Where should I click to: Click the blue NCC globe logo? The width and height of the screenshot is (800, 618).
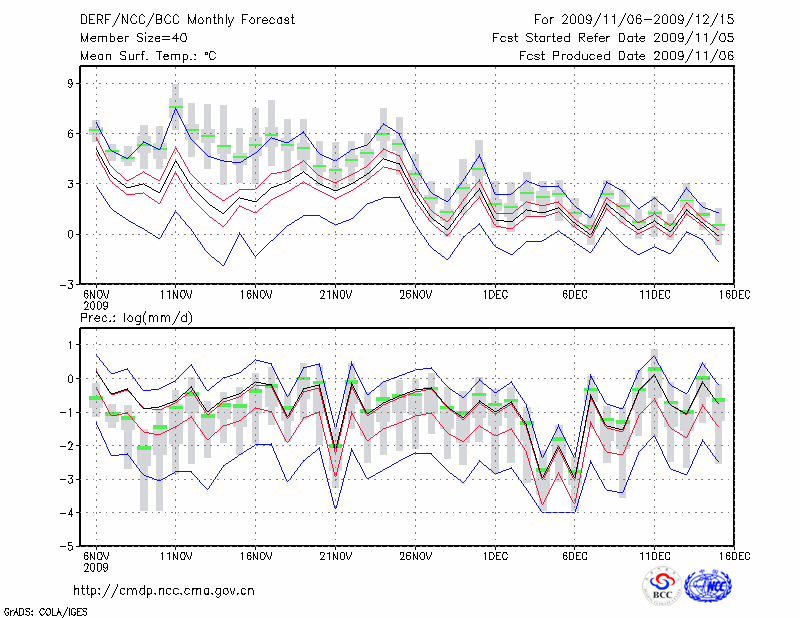708,585
